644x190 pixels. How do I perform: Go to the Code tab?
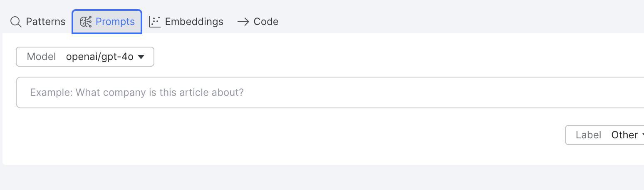pyautogui.click(x=258, y=22)
